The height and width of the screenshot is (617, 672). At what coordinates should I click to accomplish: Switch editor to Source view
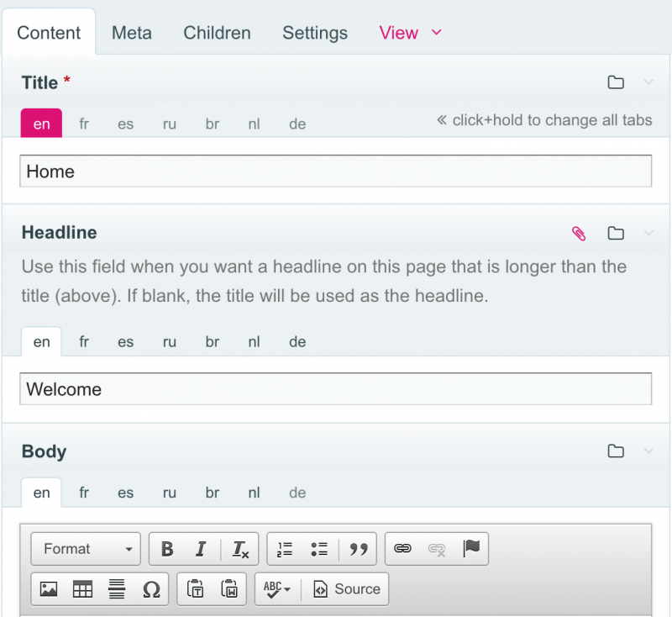pyautogui.click(x=347, y=589)
